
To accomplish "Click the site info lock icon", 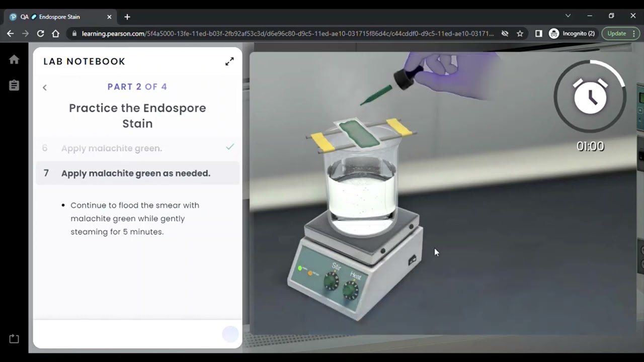I will [74, 34].
